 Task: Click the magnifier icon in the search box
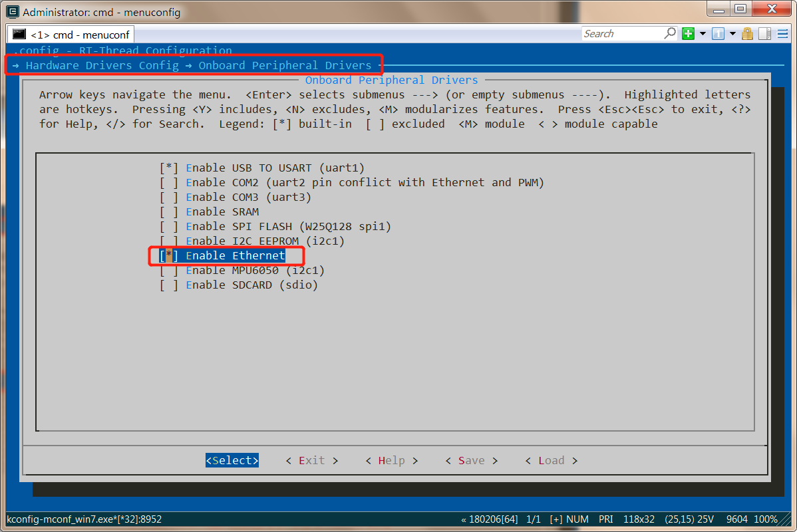tap(671, 33)
